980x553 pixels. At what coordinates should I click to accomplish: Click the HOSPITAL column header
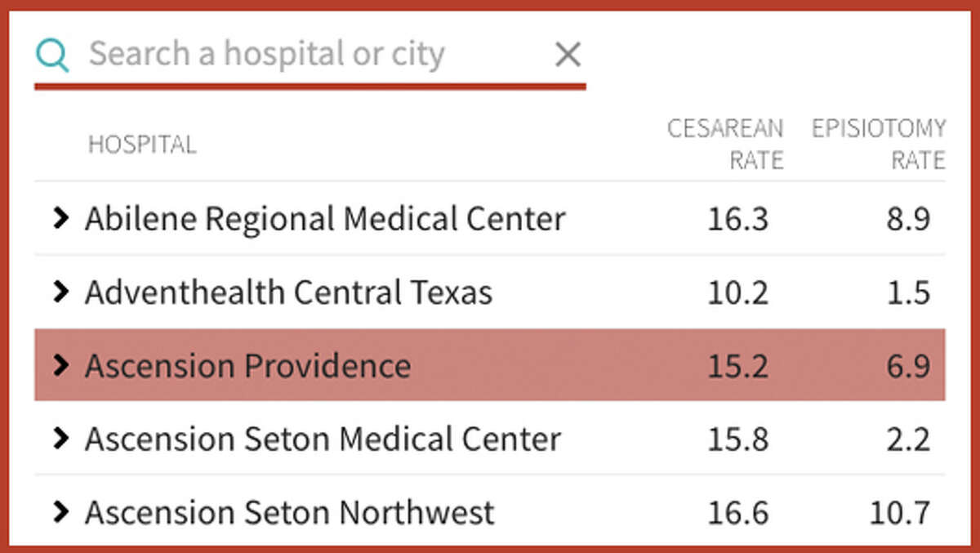point(142,144)
